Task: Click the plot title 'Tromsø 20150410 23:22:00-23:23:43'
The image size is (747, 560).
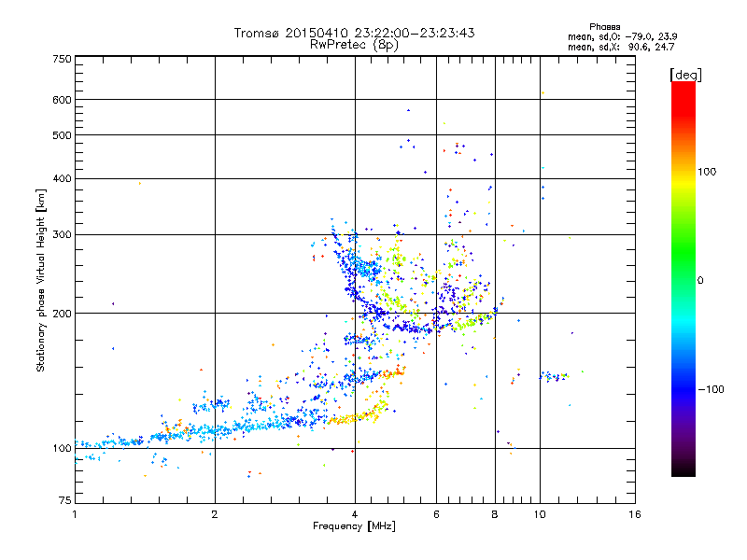Action: coord(354,33)
